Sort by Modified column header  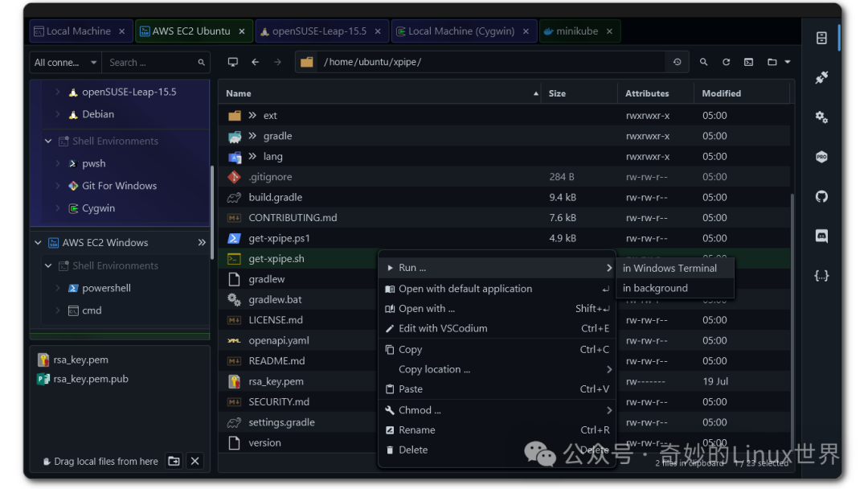tap(742, 93)
